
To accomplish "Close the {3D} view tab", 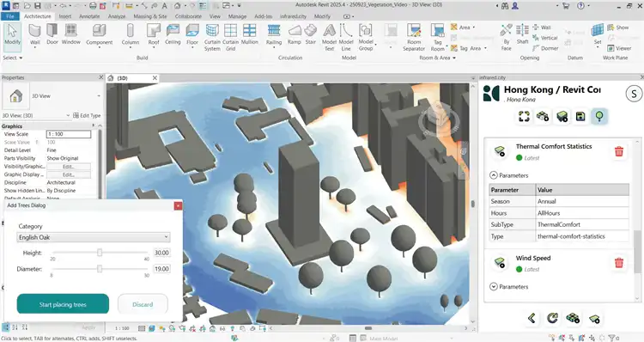I will [155, 77].
